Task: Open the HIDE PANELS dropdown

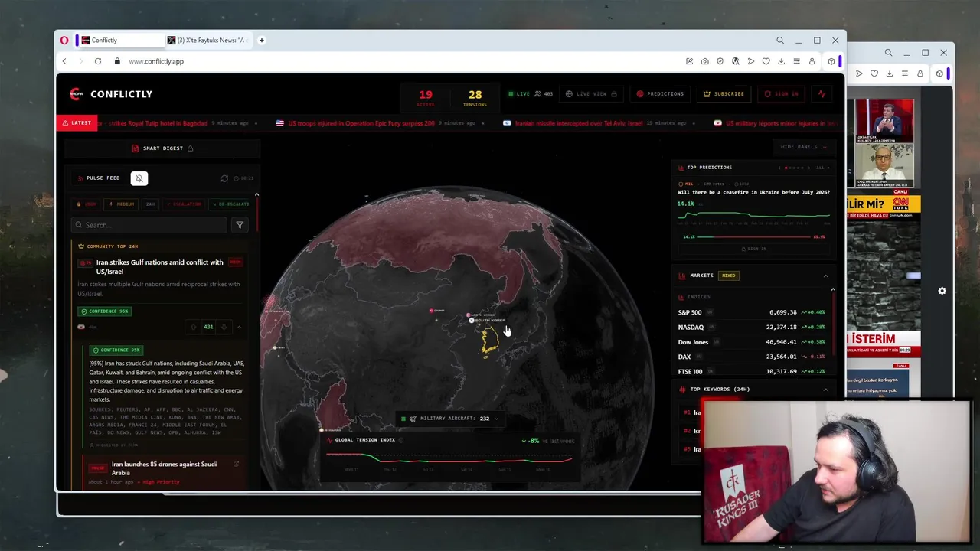Action: [x=804, y=147]
